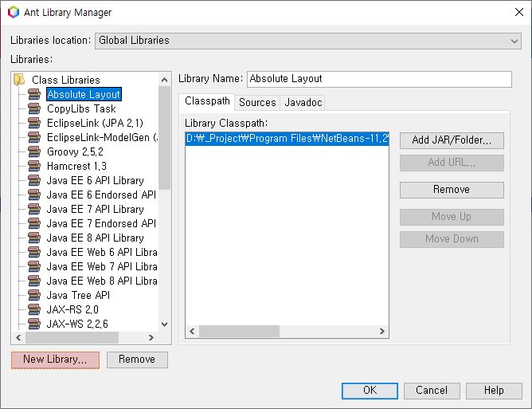This screenshot has height=409, width=532.
Task: Click the Java EE 6 API Library icon
Action: coord(34,180)
